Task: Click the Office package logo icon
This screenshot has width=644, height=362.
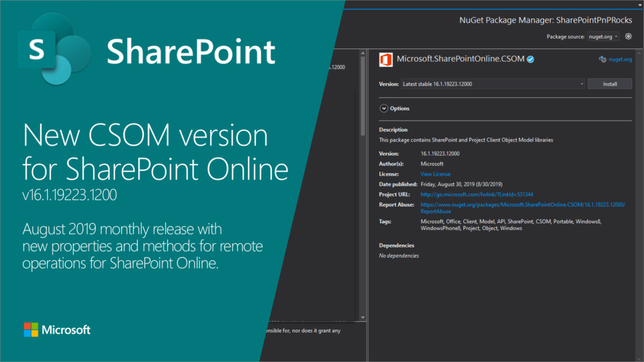Action: tap(386, 60)
